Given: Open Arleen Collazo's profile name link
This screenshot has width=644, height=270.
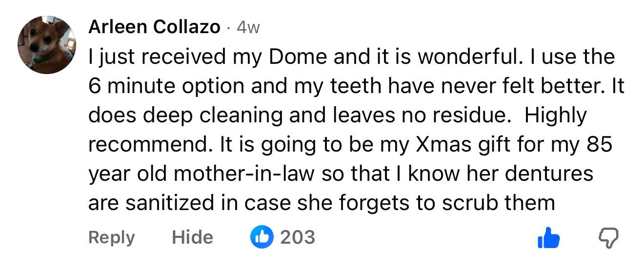Looking at the screenshot, I should (154, 27).
